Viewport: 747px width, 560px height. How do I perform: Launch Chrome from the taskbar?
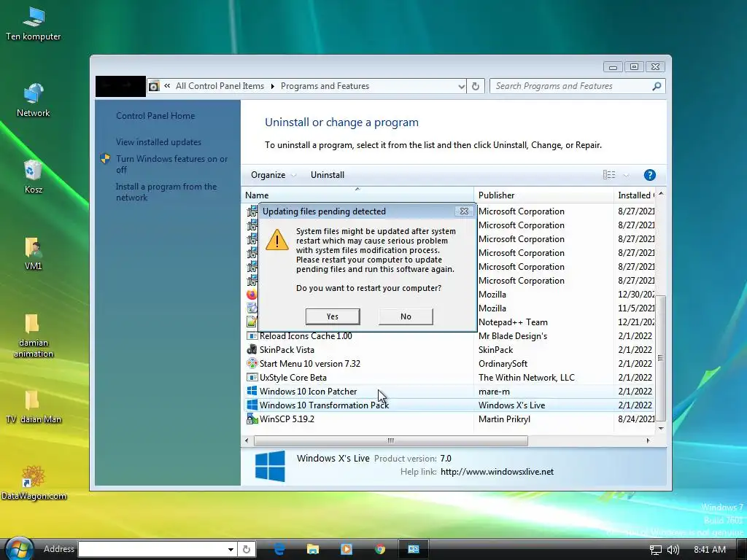(x=379, y=549)
